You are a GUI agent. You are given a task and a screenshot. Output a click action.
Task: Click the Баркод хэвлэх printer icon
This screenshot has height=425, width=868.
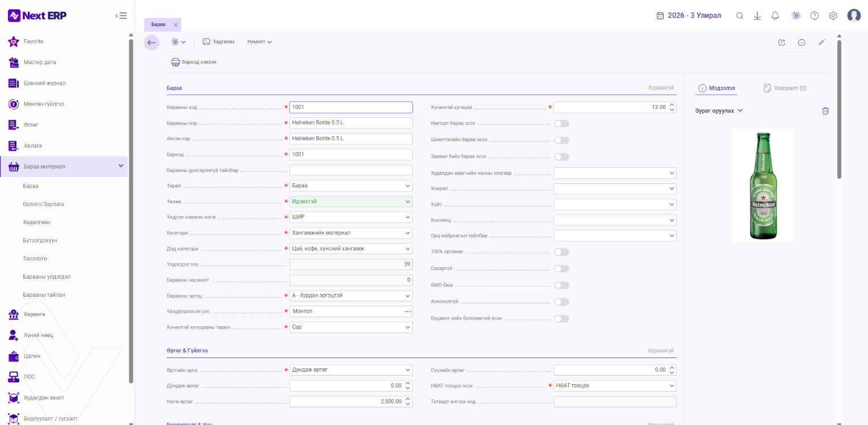pos(175,62)
